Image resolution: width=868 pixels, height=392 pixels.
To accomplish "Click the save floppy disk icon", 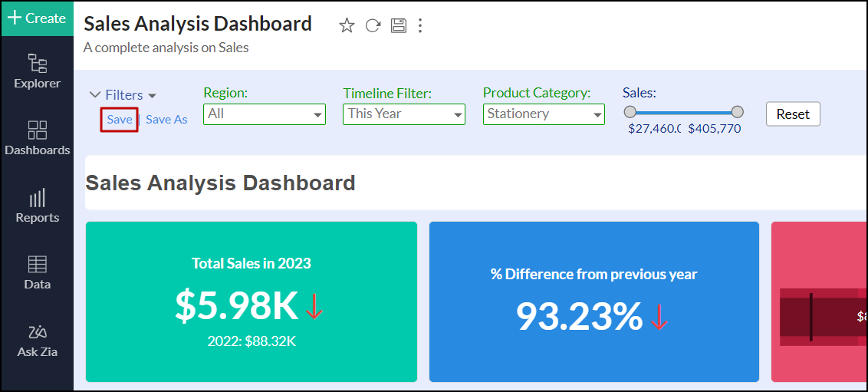I will coord(398,25).
